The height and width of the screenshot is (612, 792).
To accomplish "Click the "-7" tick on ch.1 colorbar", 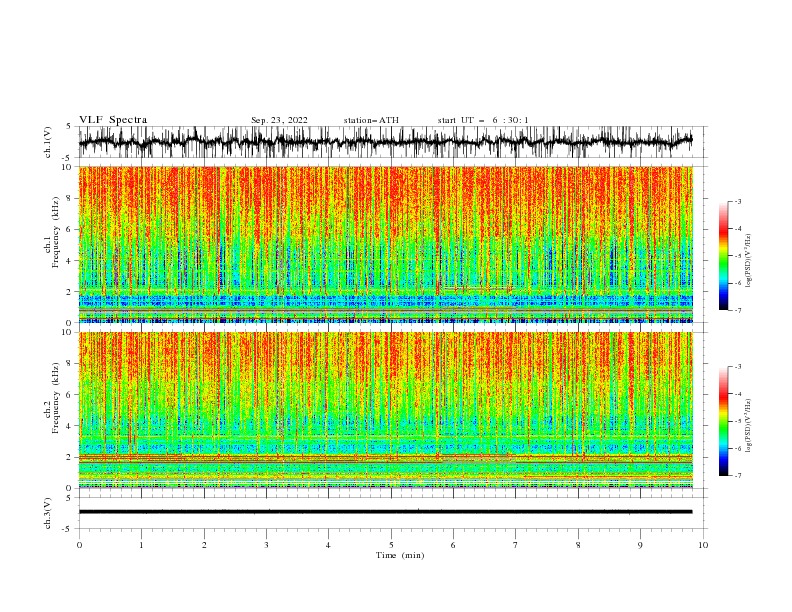I will click(x=737, y=310).
